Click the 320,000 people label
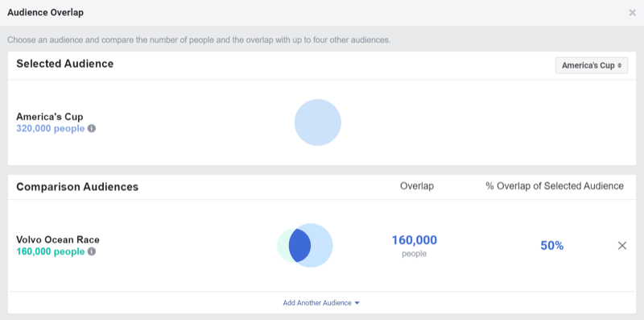644x320 pixels. 51,128
